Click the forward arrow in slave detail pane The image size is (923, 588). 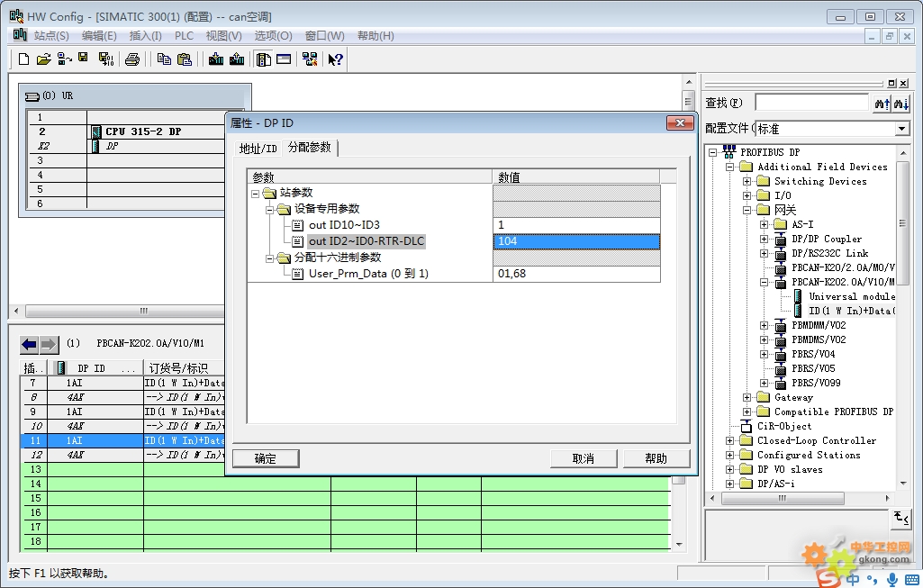click(49, 344)
